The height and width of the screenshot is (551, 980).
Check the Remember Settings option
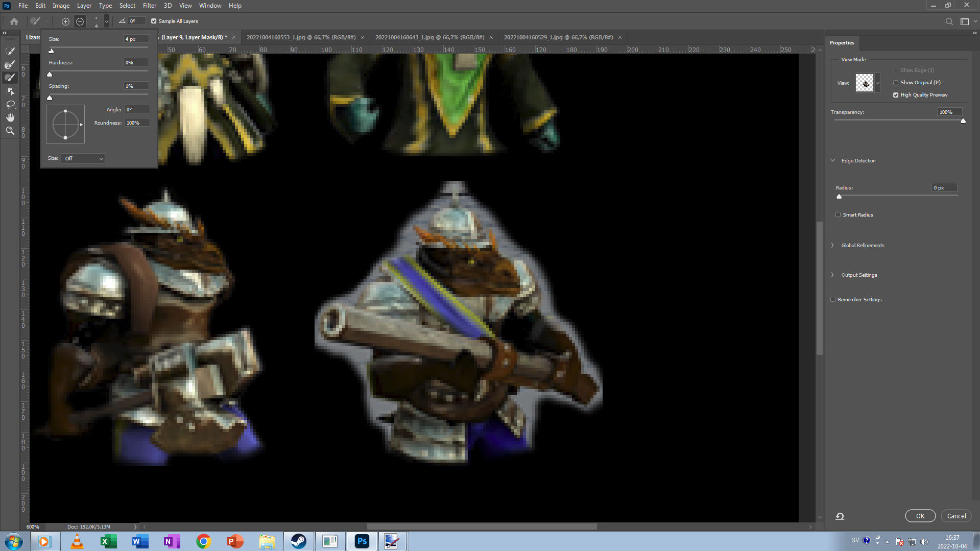[x=833, y=300]
